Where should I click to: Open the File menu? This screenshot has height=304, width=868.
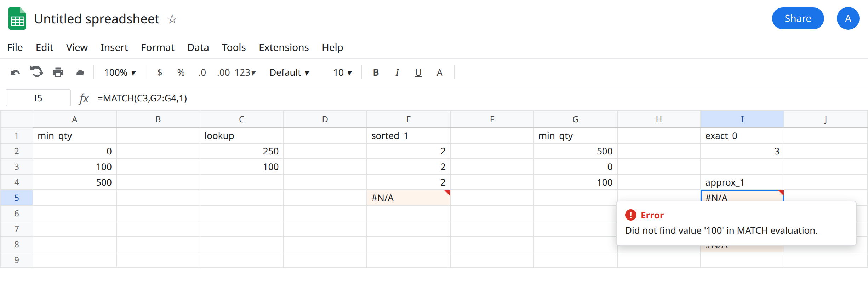coord(15,47)
